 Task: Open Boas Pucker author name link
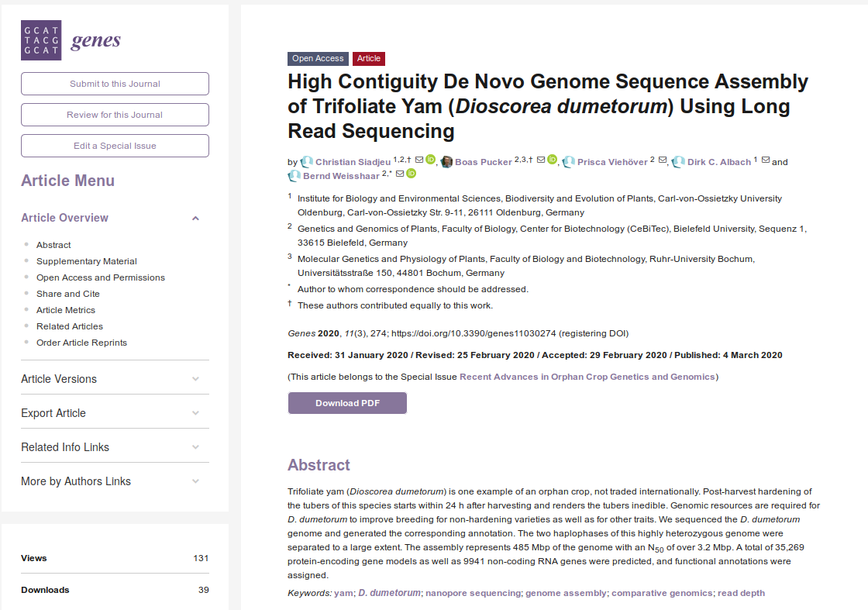tap(484, 162)
